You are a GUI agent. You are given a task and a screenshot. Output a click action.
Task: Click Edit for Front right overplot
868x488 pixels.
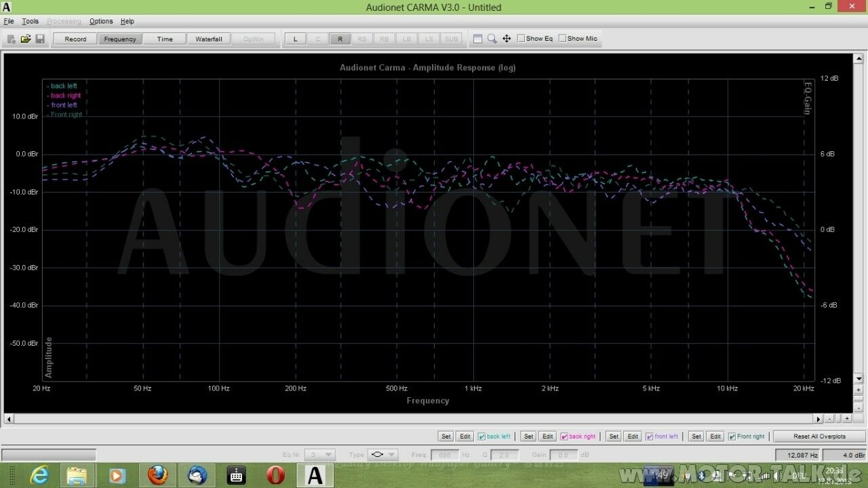[715, 436]
